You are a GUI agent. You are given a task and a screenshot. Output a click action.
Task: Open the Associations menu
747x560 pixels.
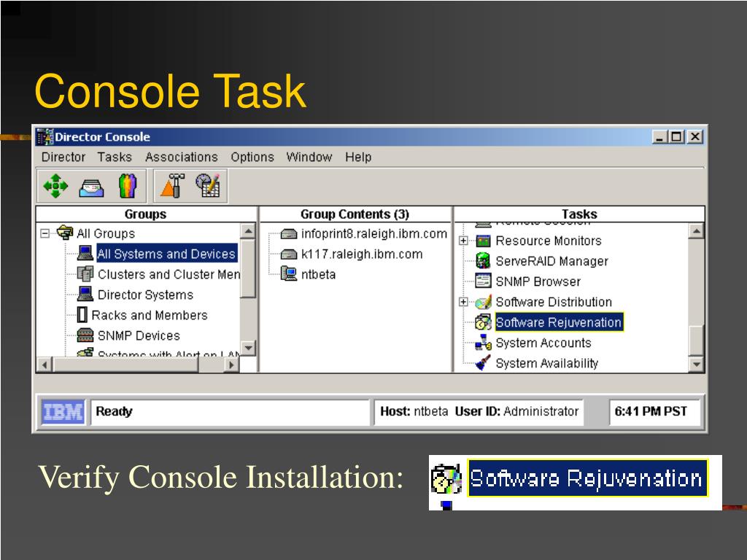point(181,157)
